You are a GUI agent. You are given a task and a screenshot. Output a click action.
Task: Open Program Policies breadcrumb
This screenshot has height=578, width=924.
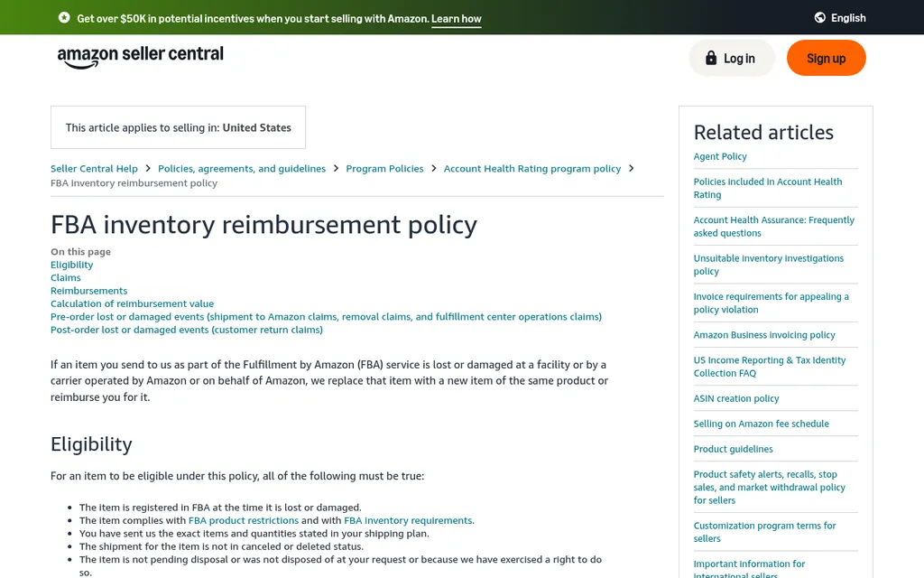click(x=384, y=169)
